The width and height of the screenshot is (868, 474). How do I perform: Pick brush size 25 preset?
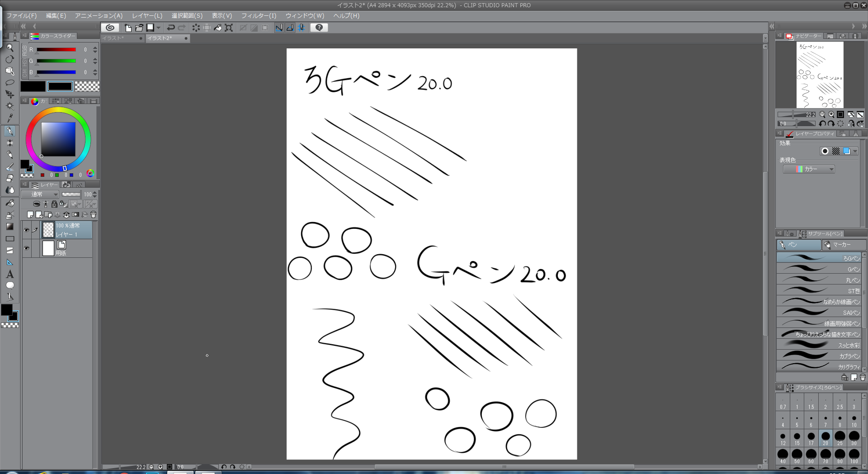coord(840,438)
